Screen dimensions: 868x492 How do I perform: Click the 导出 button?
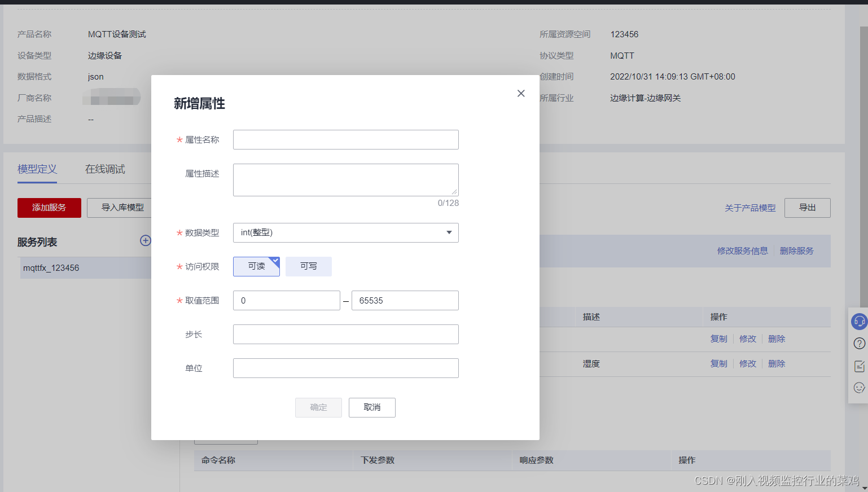[807, 208]
